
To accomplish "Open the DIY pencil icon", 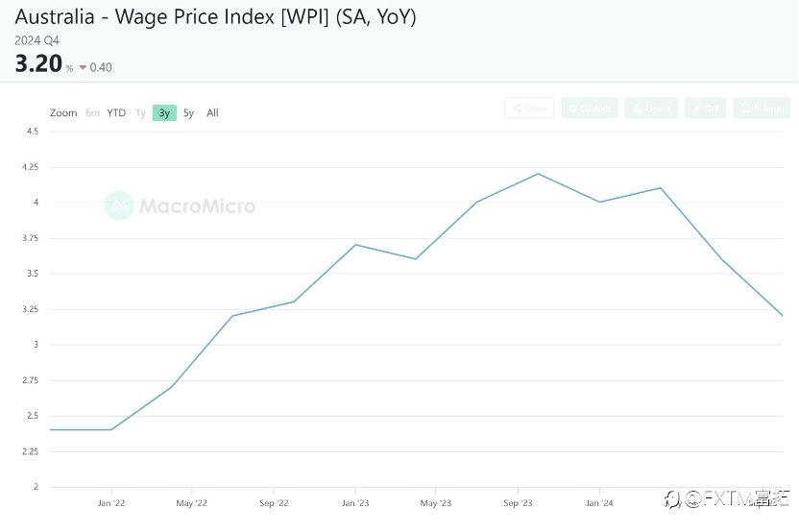I will click(x=696, y=108).
